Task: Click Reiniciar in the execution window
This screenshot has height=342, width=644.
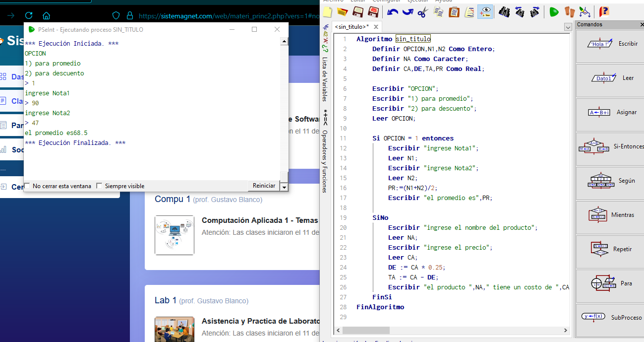Action: [264, 186]
